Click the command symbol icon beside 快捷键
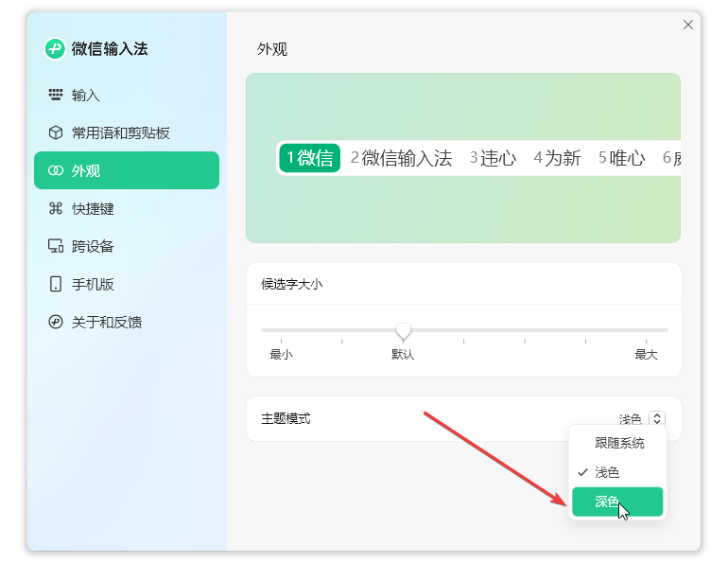The height and width of the screenshot is (563, 728). click(56, 208)
